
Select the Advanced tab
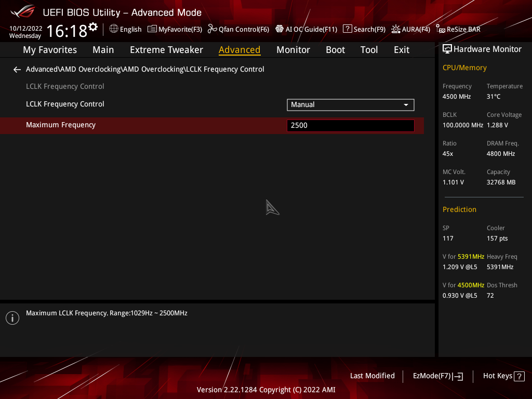240,50
